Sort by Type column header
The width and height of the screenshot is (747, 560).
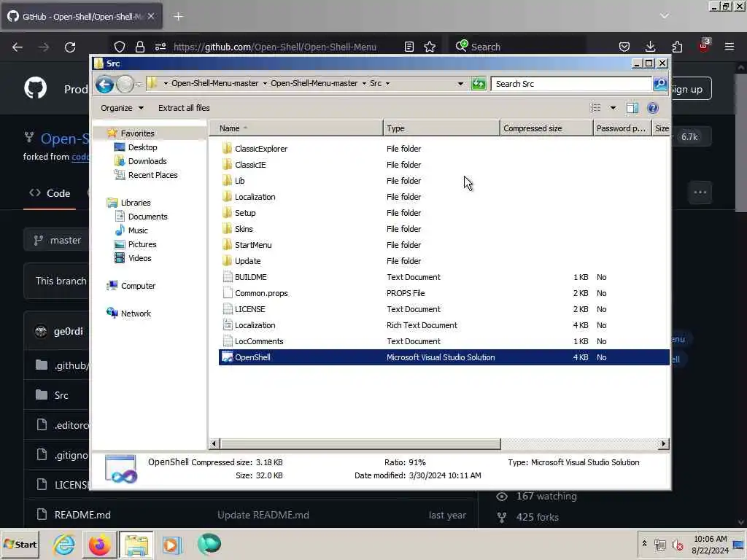(x=441, y=128)
